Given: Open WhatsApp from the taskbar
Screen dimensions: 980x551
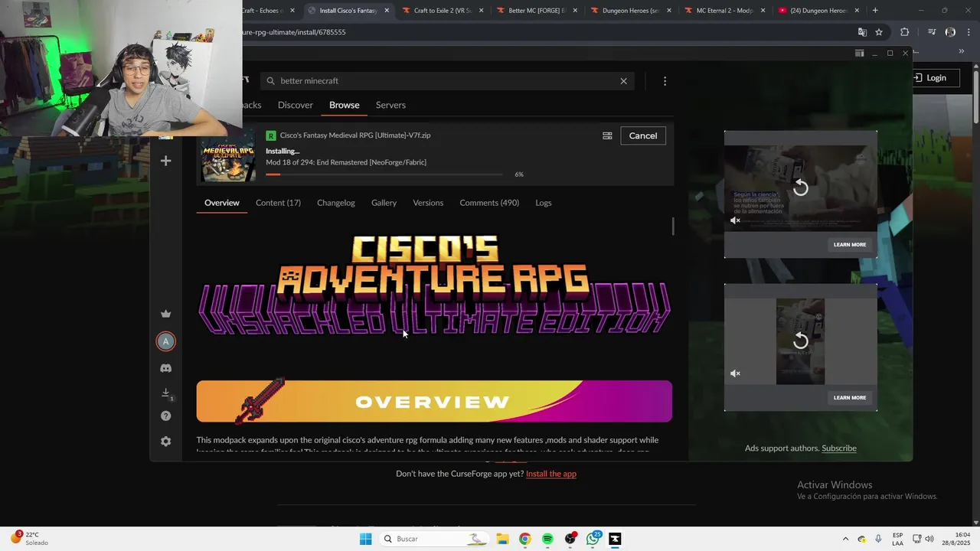Looking at the screenshot, I should click(593, 539).
